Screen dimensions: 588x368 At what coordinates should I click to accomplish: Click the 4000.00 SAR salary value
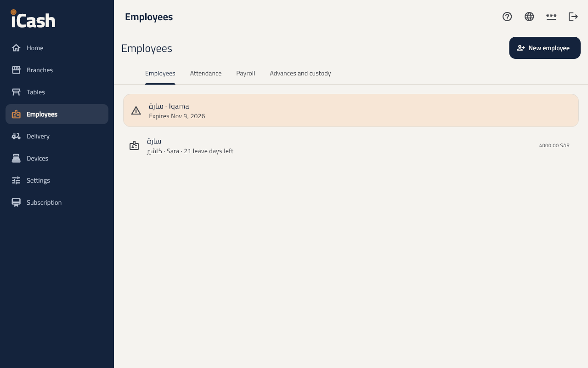[x=554, y=146]
